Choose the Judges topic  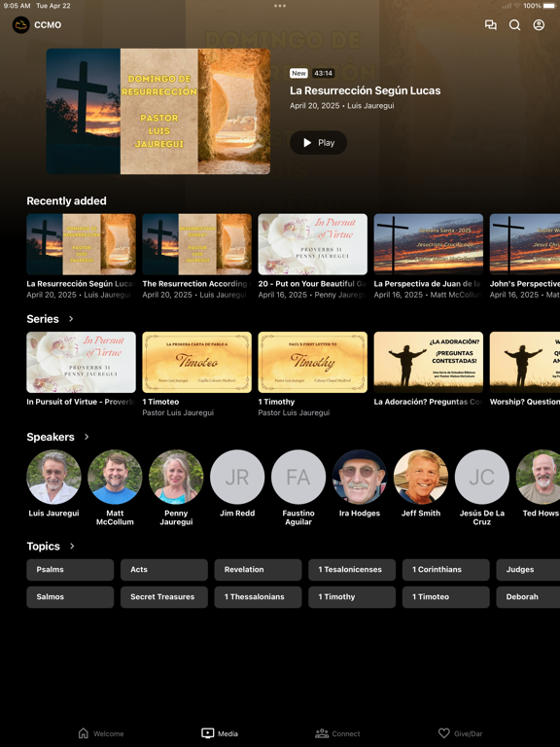point(528,570)
